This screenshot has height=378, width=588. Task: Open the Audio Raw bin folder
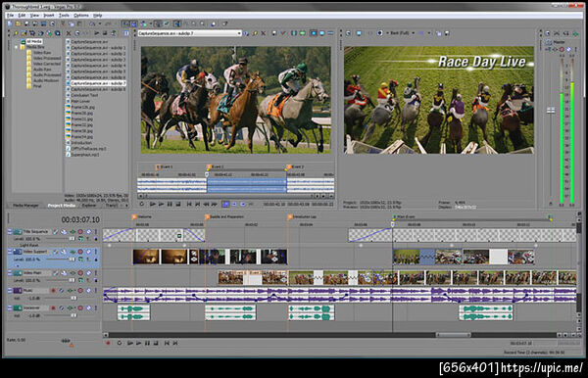(42, 70)
